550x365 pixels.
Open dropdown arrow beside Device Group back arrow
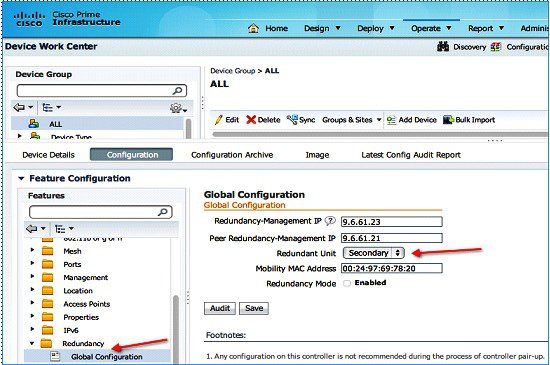tap(31, 107)
